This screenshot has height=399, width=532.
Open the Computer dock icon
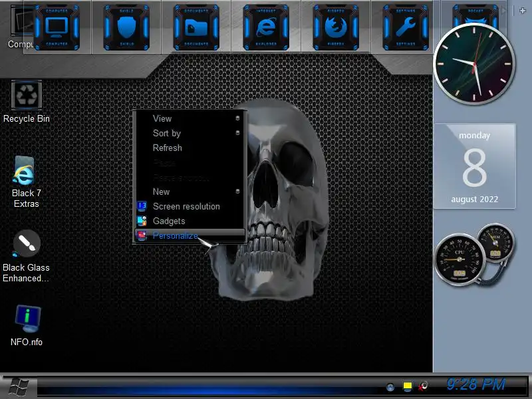(x=57, y=27)
